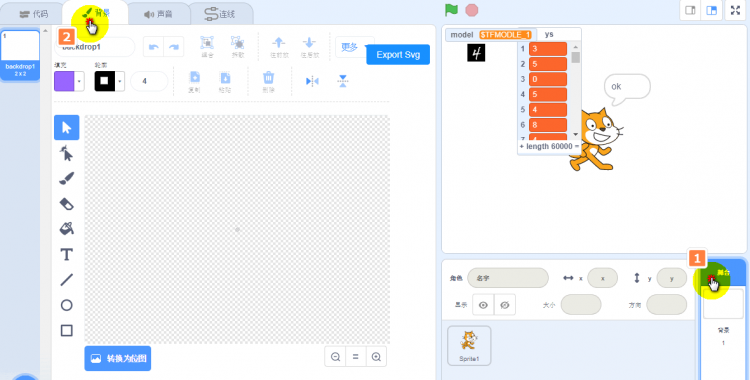Image resolution: width=750 pixels, height=380 pixels.
Task: Zoom out the paint canvas
Action: click(x=335, y=357)
